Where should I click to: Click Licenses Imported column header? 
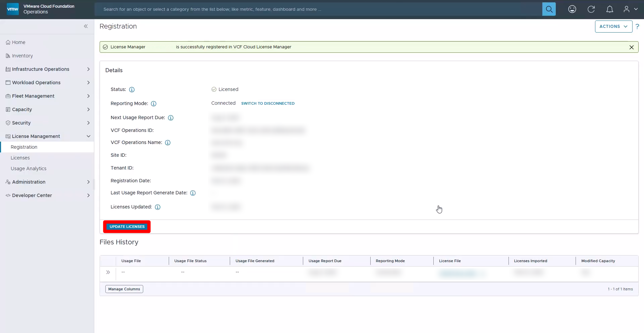(531, 261)
